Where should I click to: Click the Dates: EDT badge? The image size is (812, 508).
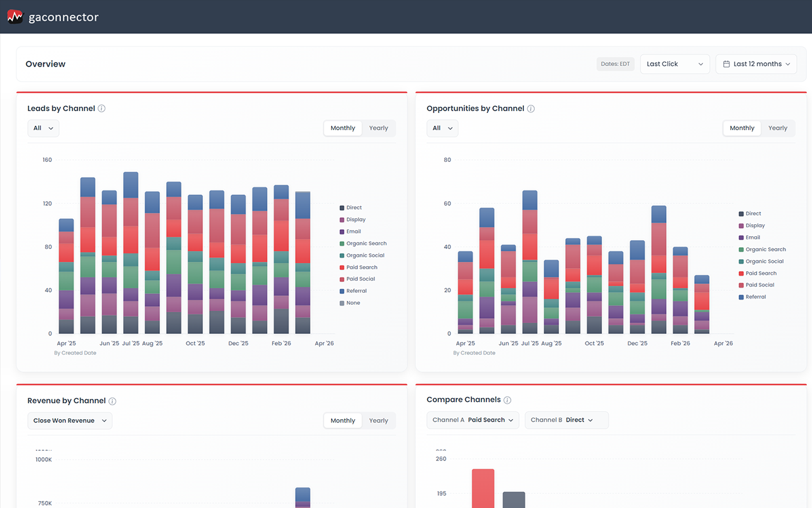pos(615,64)
